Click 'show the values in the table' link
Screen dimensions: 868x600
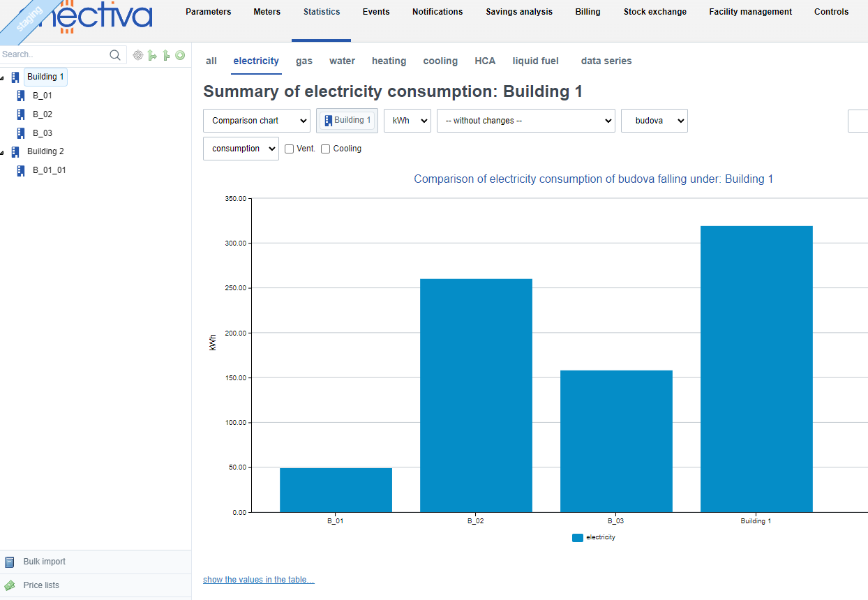[258, 580]
